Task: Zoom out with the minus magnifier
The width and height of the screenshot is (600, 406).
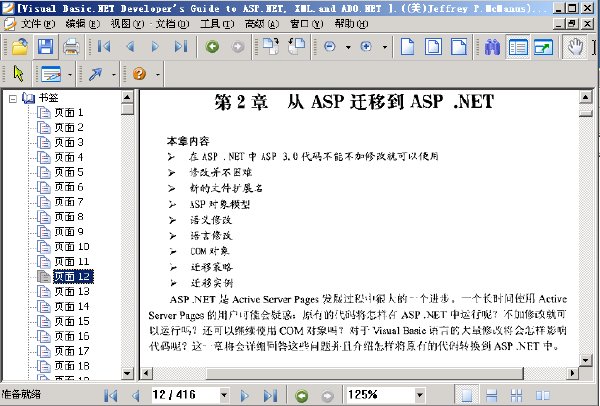Action: 329,47
